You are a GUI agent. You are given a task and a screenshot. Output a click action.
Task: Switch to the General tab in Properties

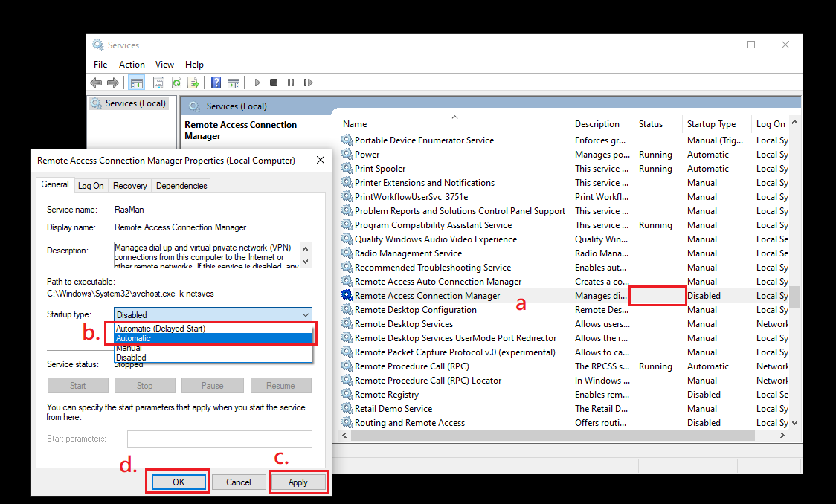coord(55,185)
